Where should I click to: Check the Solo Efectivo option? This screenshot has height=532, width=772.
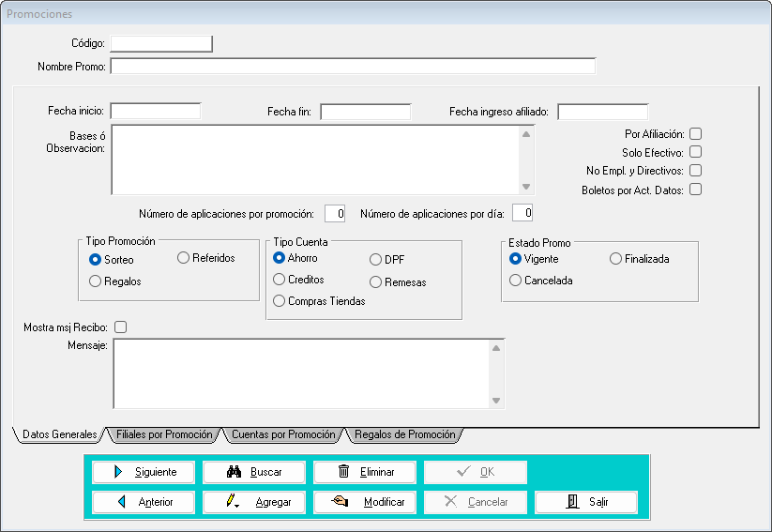(695, 152)
